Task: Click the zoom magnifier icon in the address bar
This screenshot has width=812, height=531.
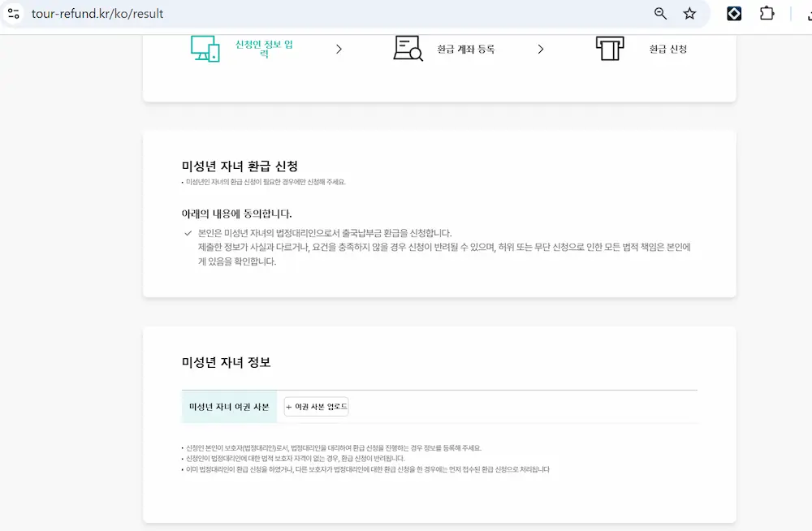Action: (659, 13)
